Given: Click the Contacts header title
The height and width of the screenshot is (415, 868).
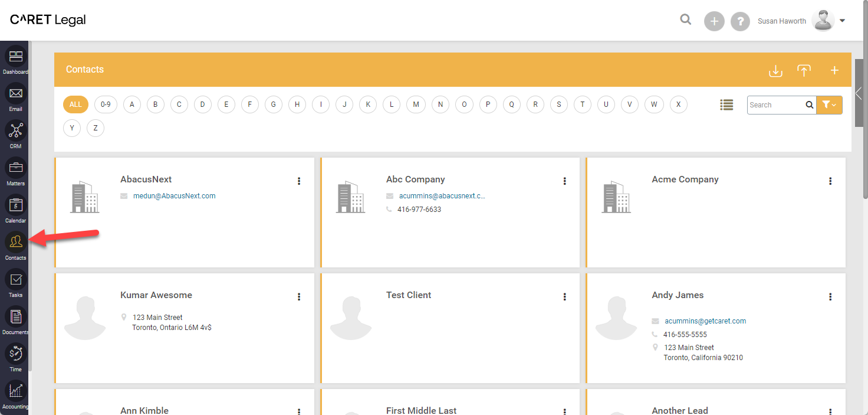Looking at the screenshot, I should (85, 70).
